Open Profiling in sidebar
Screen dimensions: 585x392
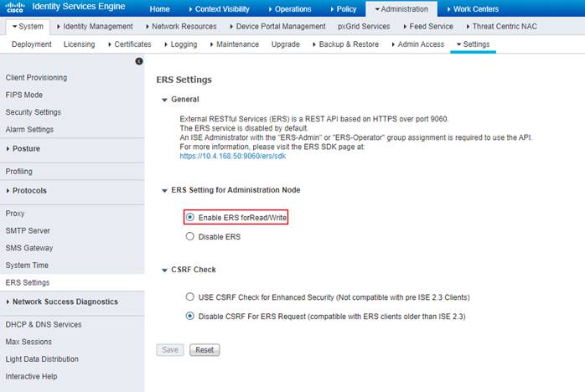click(x=19, y=172)
